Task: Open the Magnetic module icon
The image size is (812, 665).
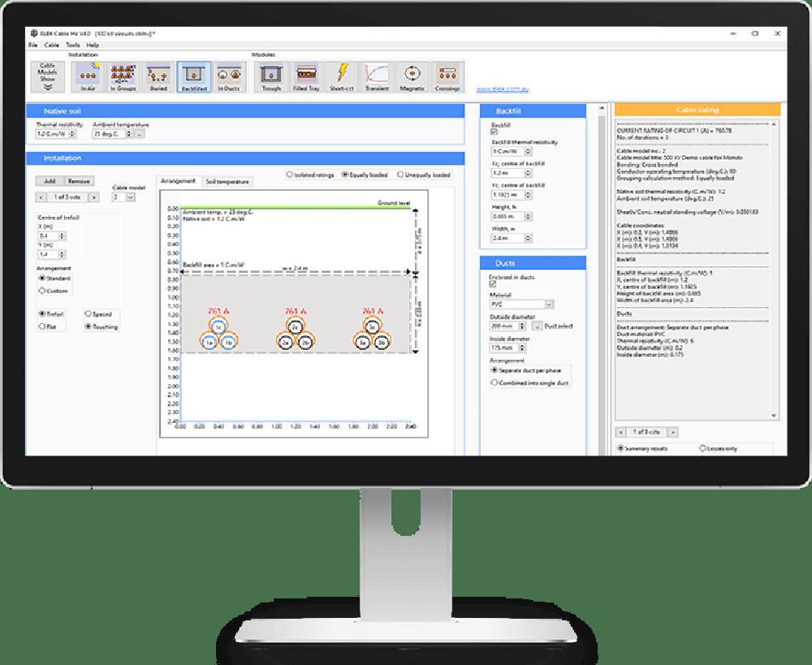Action: [x=412, y=76]
